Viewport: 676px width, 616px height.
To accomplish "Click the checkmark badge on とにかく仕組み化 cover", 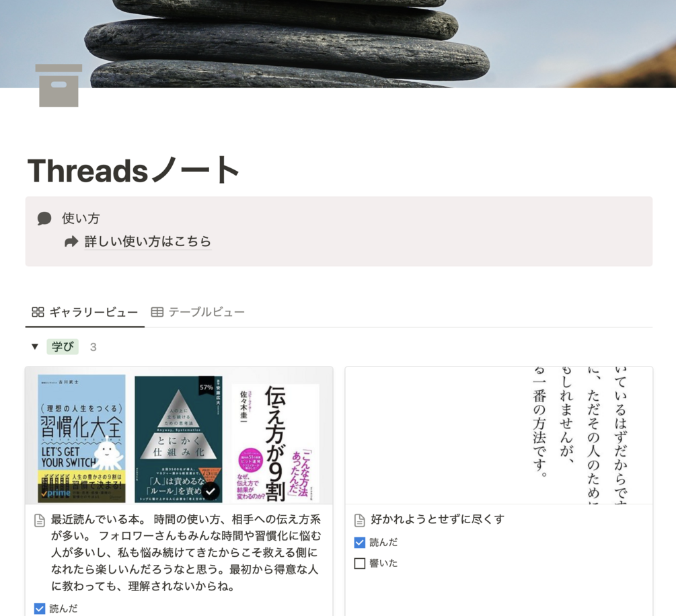I will click(x=211, y=491).
